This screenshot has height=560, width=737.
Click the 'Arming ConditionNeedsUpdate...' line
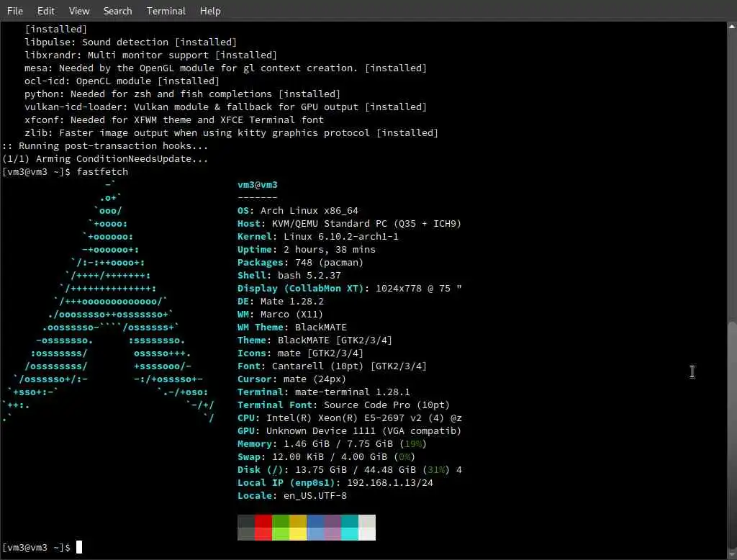pos(105,159)
